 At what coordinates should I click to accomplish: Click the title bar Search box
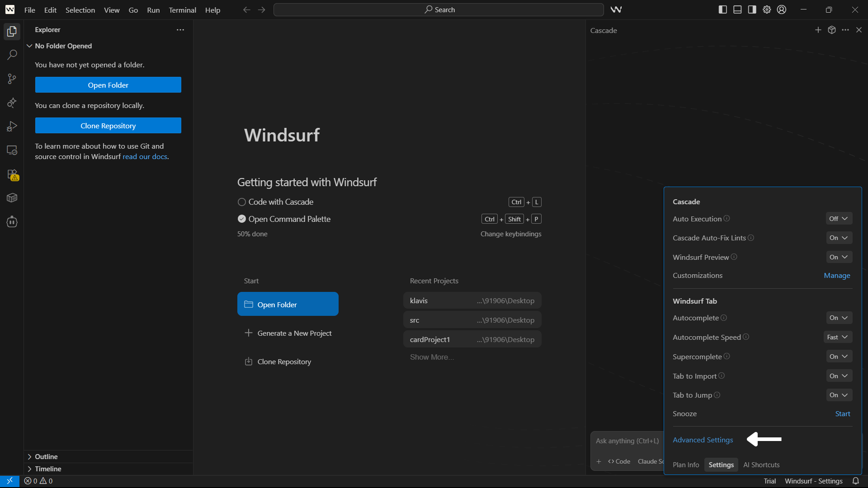tap(439, 9)
